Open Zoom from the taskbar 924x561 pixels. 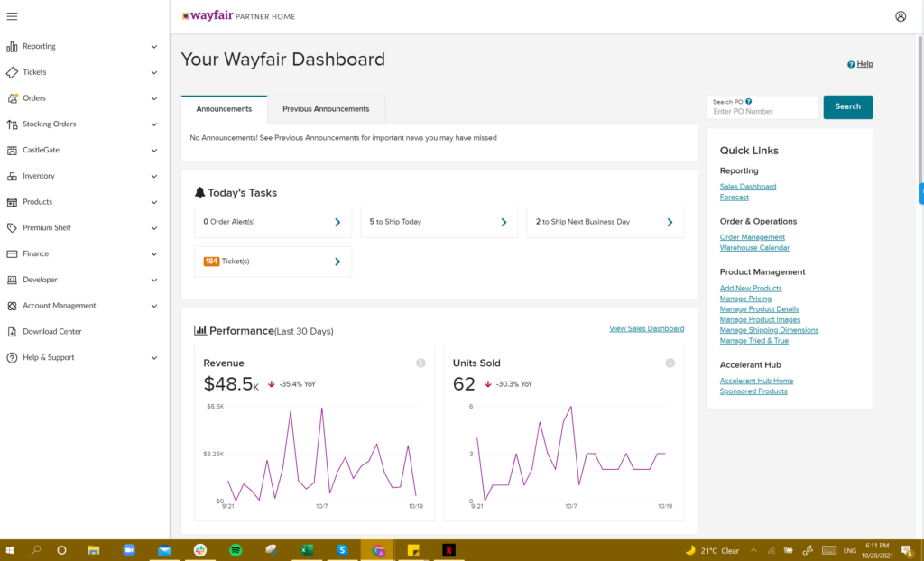[x=129, y=550]
